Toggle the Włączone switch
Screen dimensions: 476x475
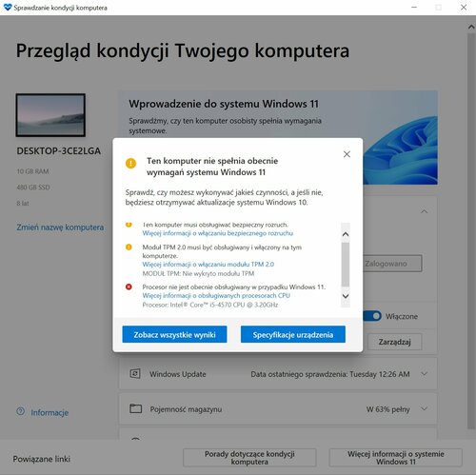coord(372,316)
